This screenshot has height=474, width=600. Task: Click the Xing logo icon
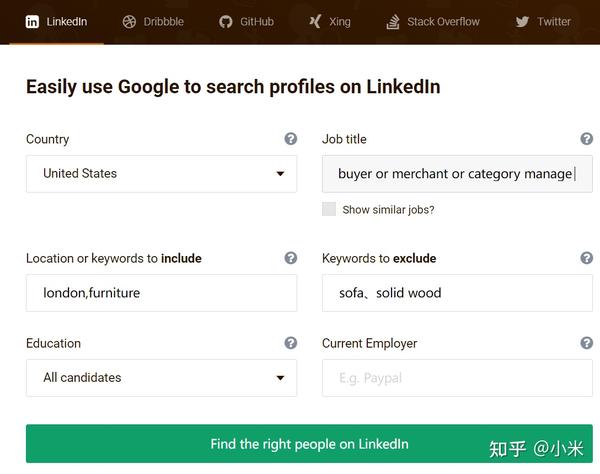pyautogui.click(x=315, y=22)
